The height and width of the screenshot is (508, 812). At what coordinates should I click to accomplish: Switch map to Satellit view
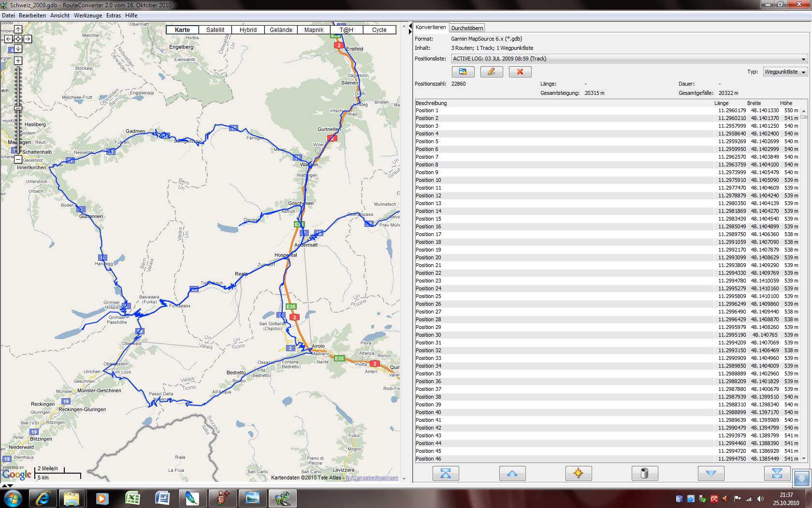click(x=215, y=30)
